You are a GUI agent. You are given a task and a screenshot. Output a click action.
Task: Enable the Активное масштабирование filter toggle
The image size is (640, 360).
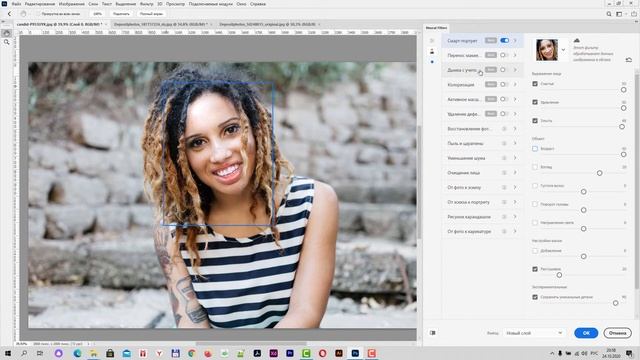click(x=504, y=99)
